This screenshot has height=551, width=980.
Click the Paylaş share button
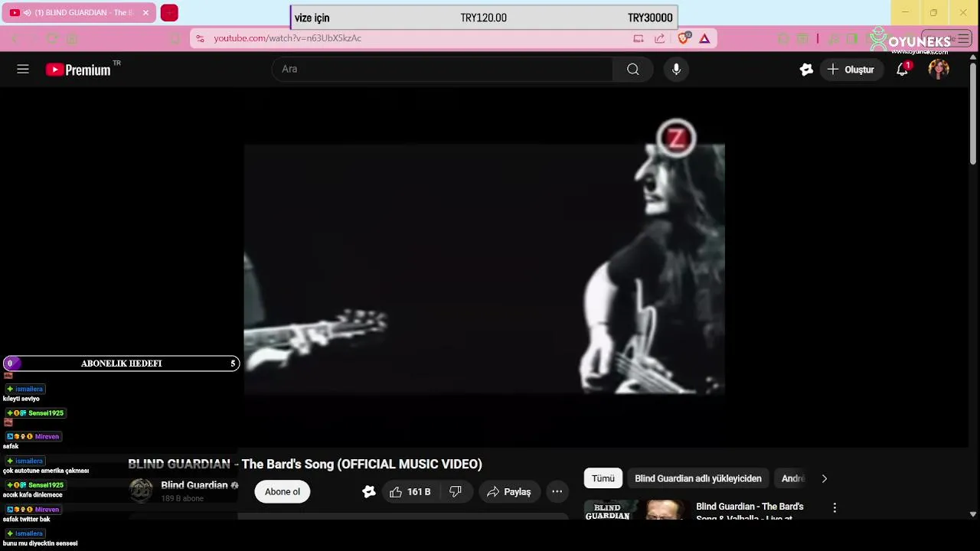(x=509, y=492)
